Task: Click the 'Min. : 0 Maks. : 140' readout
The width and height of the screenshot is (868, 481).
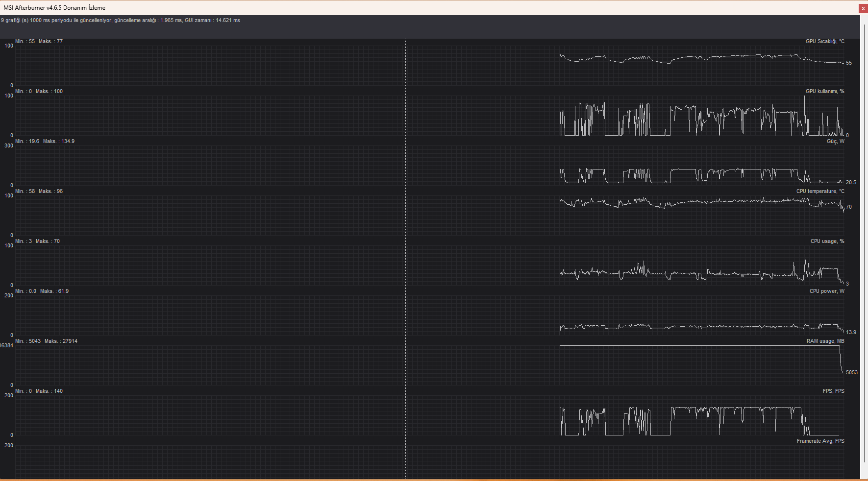Action: tap(39, 391)
